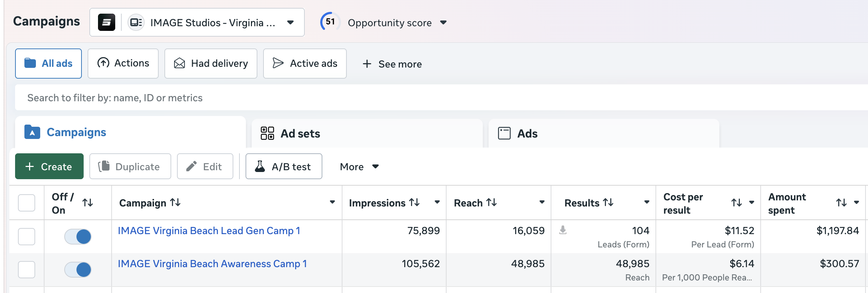Viewport: 868px width, 293px height.
Task: Switch to the Campaigns tab
Action: click(130, 132)
